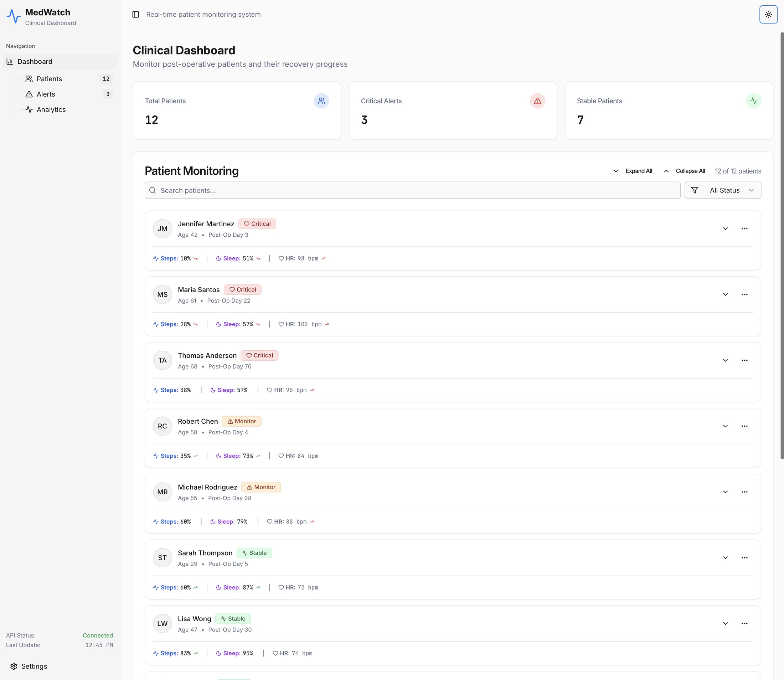The width and height of the screenshot is (784, 680).
Task: Click Thomas Anderson's steps activity icon
Action: [156, 390]
